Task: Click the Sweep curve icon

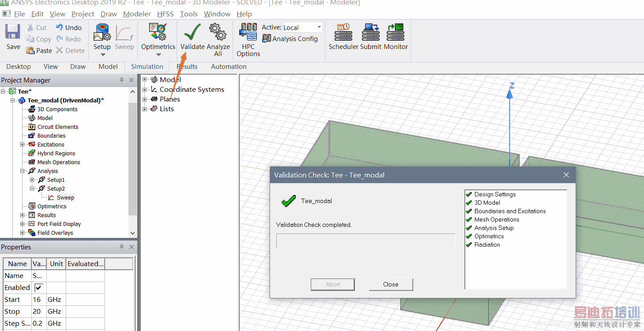Action: coord(124,33)
